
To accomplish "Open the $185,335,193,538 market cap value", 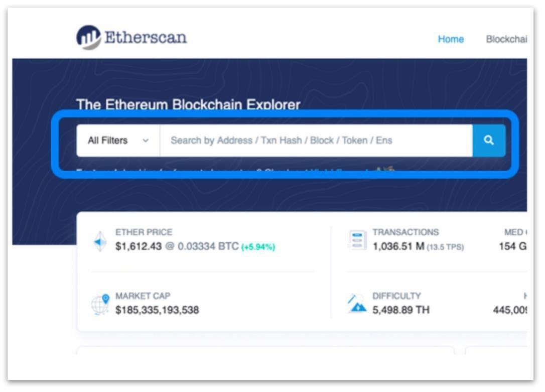I will 157,310.
